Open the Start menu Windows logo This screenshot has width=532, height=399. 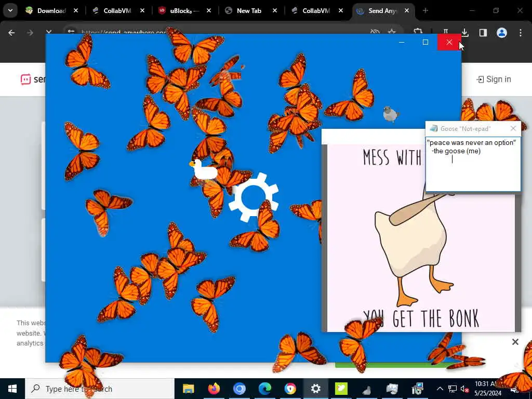(x=12, y=389)
